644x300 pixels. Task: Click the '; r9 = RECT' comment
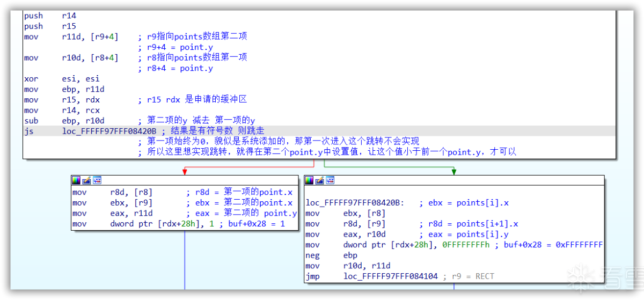tap(470, 276)
